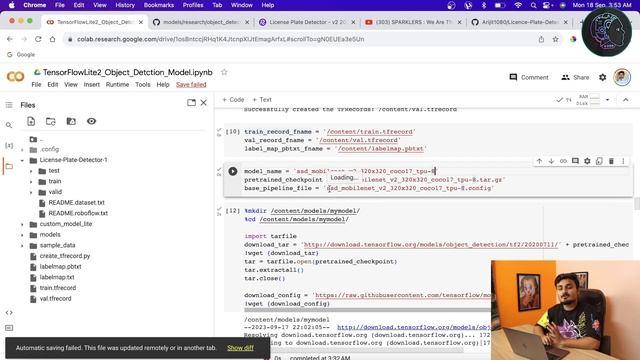The height and width of the screenshot is (360, 640).
Task: Click the Save failed link
Action: click(x=191, y=84)
